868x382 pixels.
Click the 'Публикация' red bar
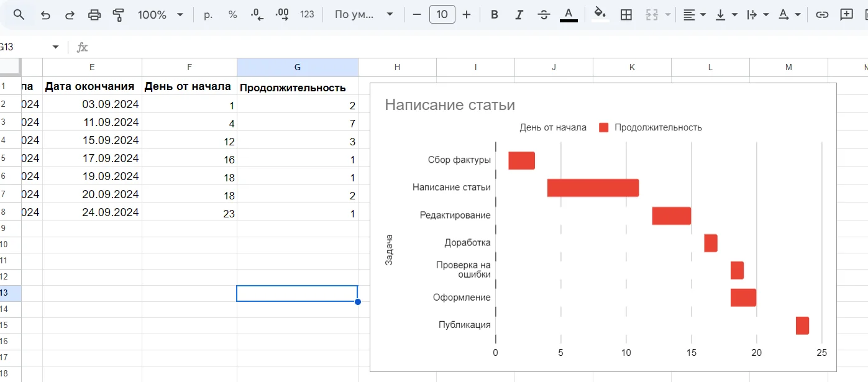802,325
